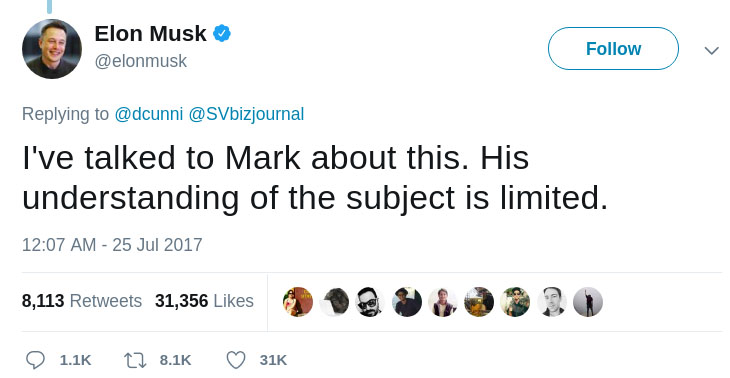Click the tweet text about Mark
This screenshot has height=378, width=730.
315,177
